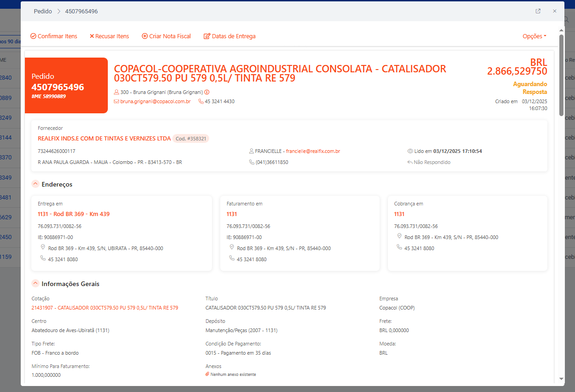Viewport: 575px width, 392px height.
Task: Click the reply arrow icon by Não Respondido
Action: coord(410,162)
